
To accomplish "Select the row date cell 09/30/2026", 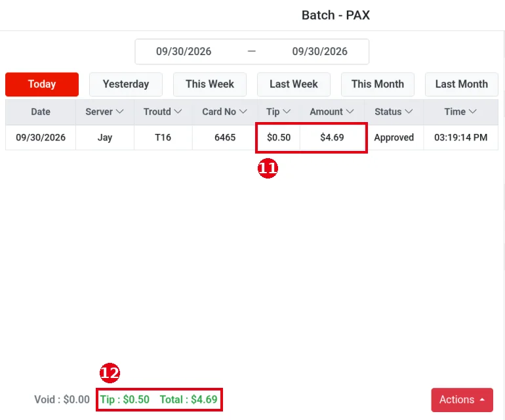I will [x=41, y=138].
